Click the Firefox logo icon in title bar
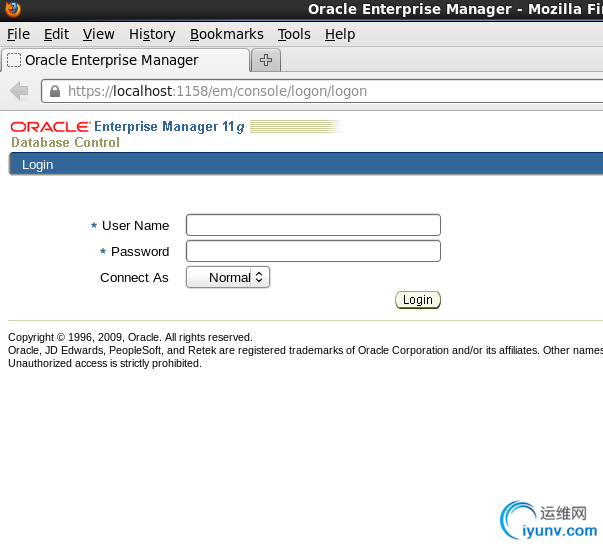This screenshot has width=603, height=547. click(13, 9)
